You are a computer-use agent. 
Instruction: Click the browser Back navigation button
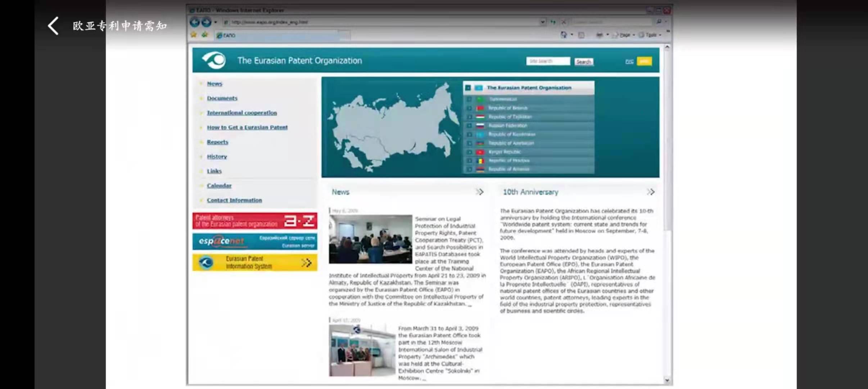(195, 22)
